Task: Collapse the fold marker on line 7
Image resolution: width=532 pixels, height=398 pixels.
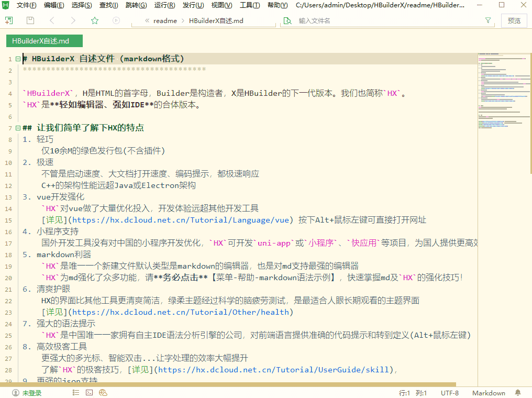Action: point(17,127)
